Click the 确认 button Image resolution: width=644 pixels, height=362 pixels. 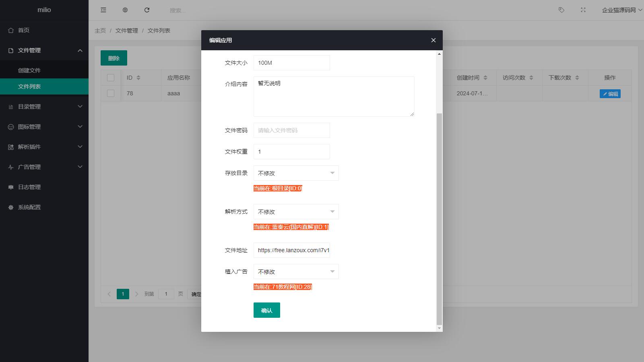[x=266, y=310]
